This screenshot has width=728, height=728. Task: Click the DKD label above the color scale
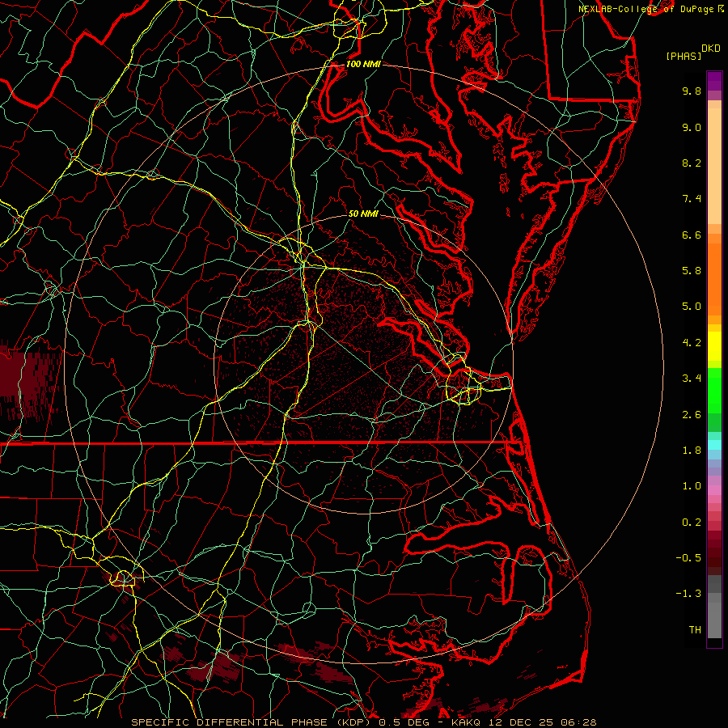tap(710, 49)
